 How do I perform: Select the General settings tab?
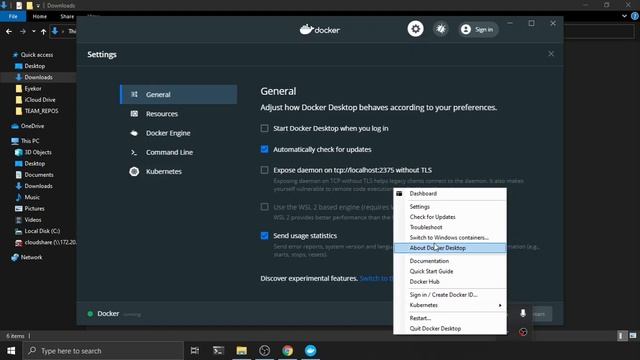(x=179, y=94)
